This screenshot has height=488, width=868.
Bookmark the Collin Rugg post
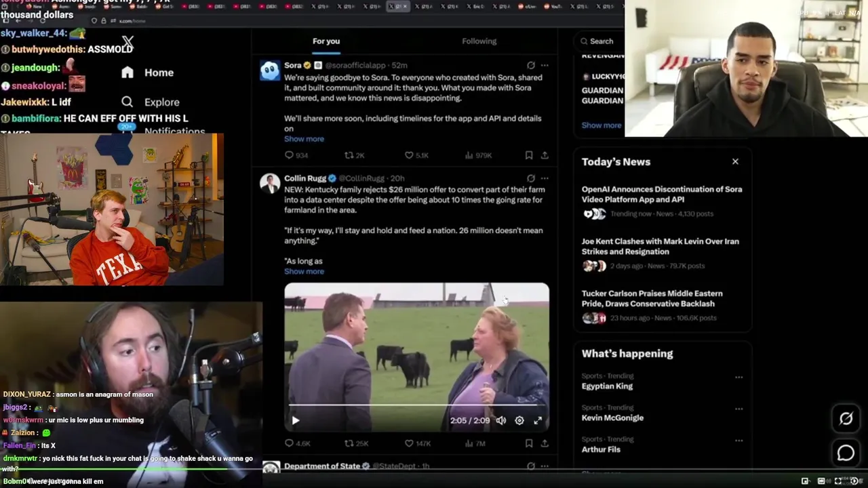point(529,443)
